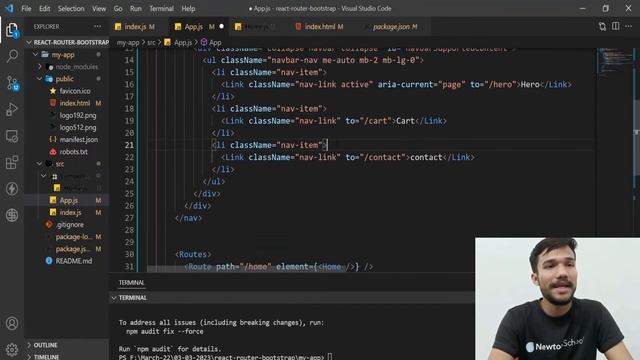The image size is (640, 360).
Task: Open Run and Debug view icon
Action: click(12, 109)
